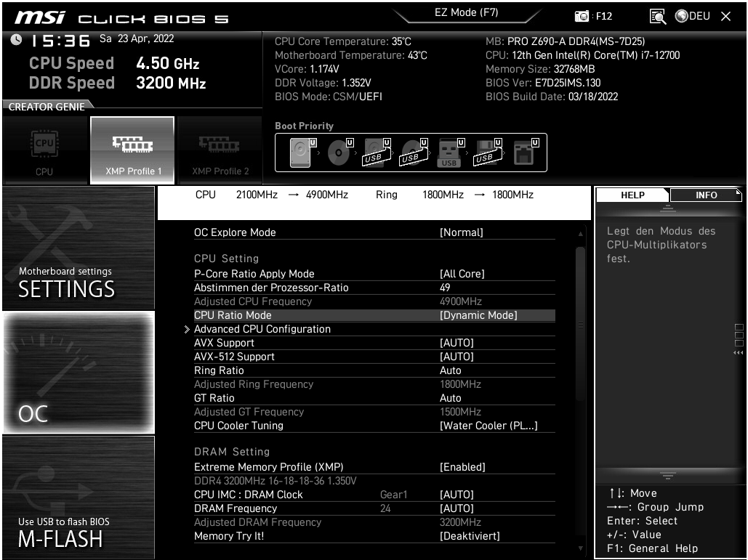Open the OC Explore Mode [Normal] option
The image size is (748, 560).
(374, 232)
